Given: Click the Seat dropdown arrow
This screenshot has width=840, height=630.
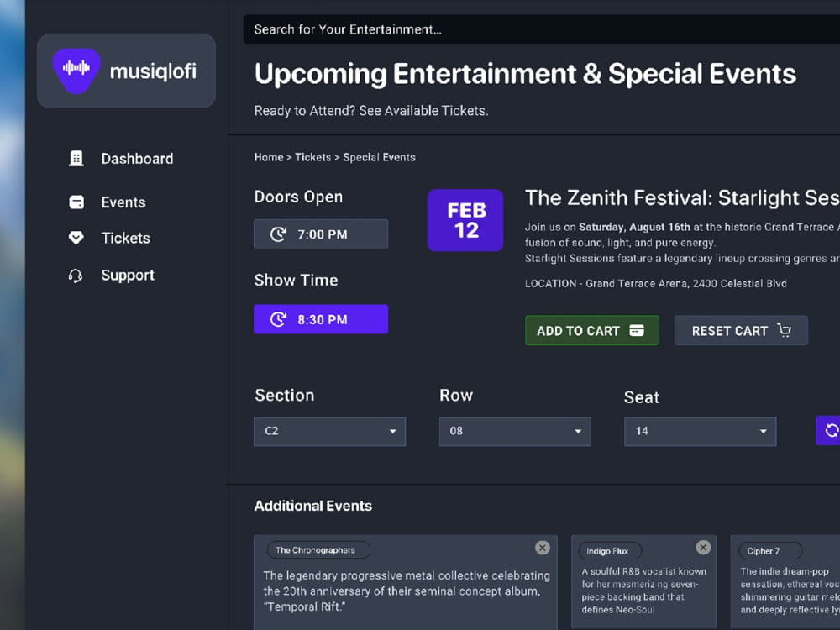Looking at the screenshot, I should (x=763, y=432).
